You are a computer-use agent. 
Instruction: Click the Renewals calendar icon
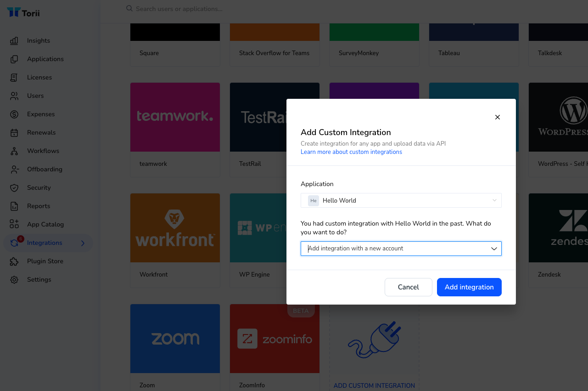point(14,132)
